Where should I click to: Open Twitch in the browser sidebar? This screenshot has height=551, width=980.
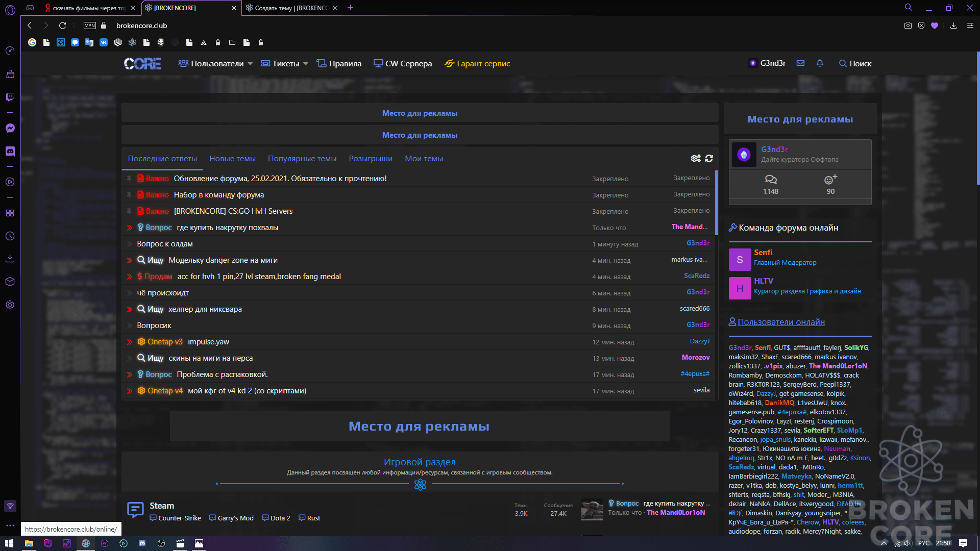[10, 97]
